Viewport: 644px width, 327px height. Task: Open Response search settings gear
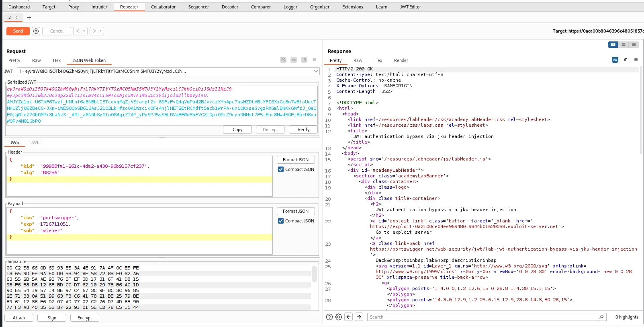pyautogui.click(x=339, y=317)
